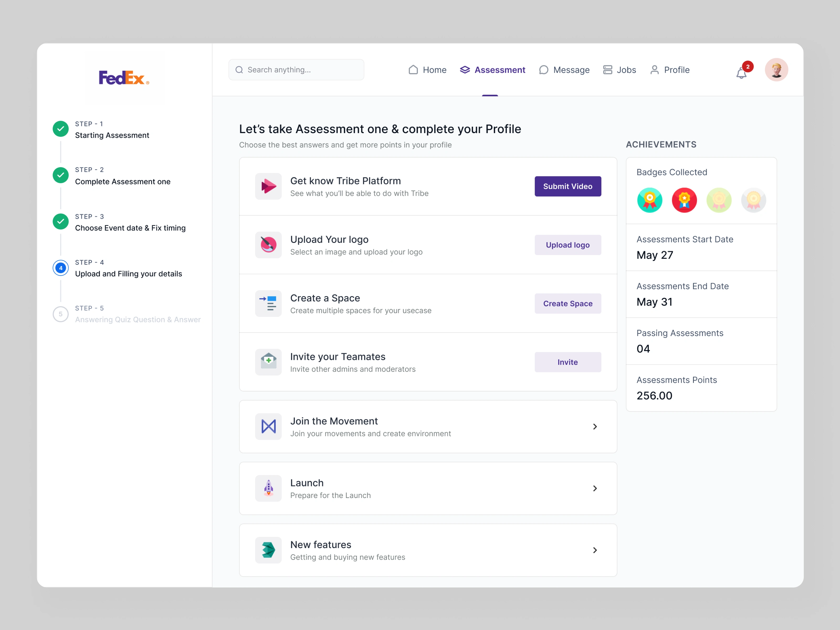
Task: Expand the New features chevron
Action: click(595, 550)
